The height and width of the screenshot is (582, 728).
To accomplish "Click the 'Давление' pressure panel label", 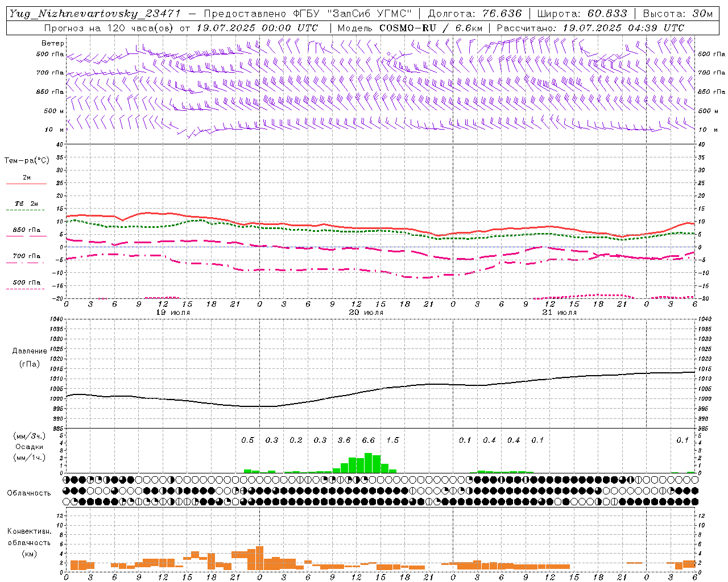I will pos(30,351).
